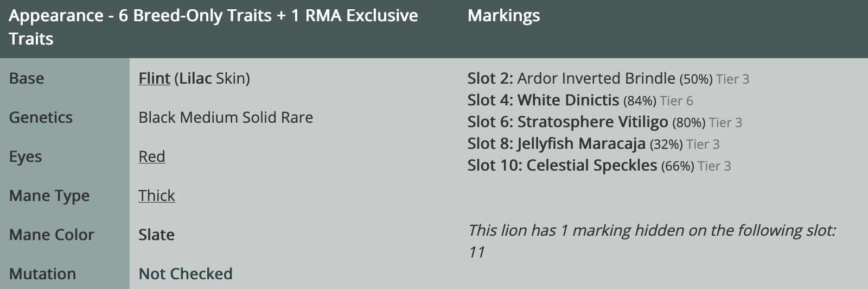This screenshot has width=868, height=289.
Task: Open the Flint base link
Action: (154, 78)
